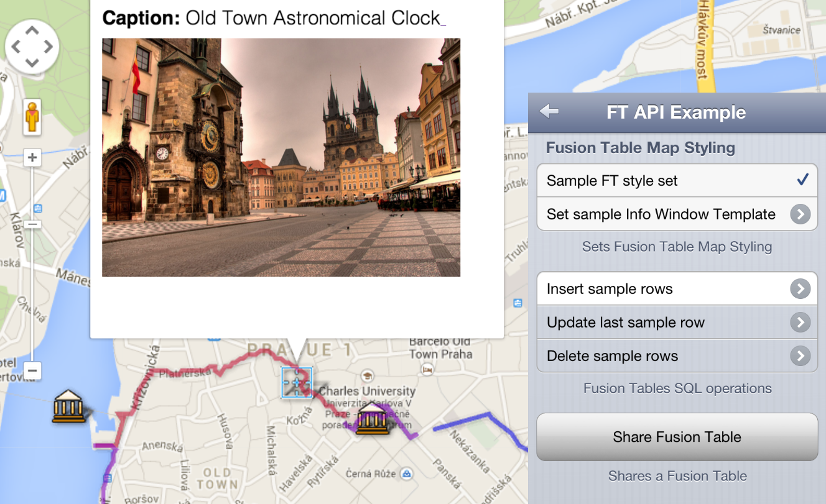
Task: Click the Černá Růže map label
Action: point(372,474)
